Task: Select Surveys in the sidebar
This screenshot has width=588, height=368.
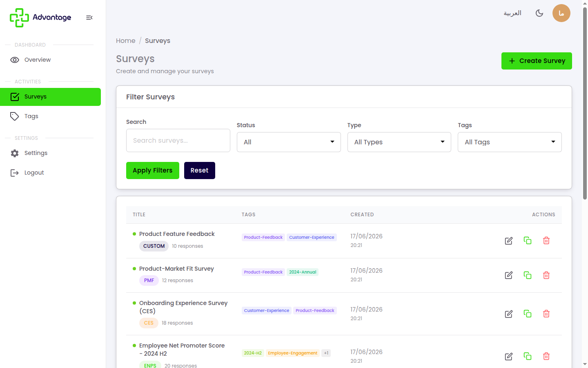Action: pyautogui.click(x=51, y=97)
